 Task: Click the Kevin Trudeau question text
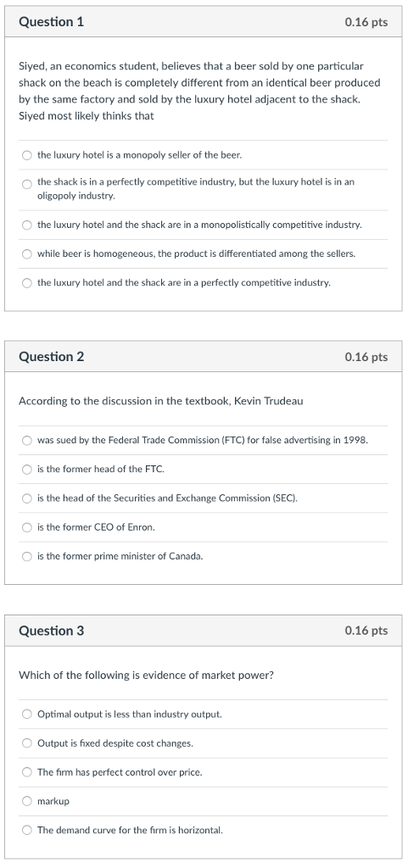pos(160,401)
